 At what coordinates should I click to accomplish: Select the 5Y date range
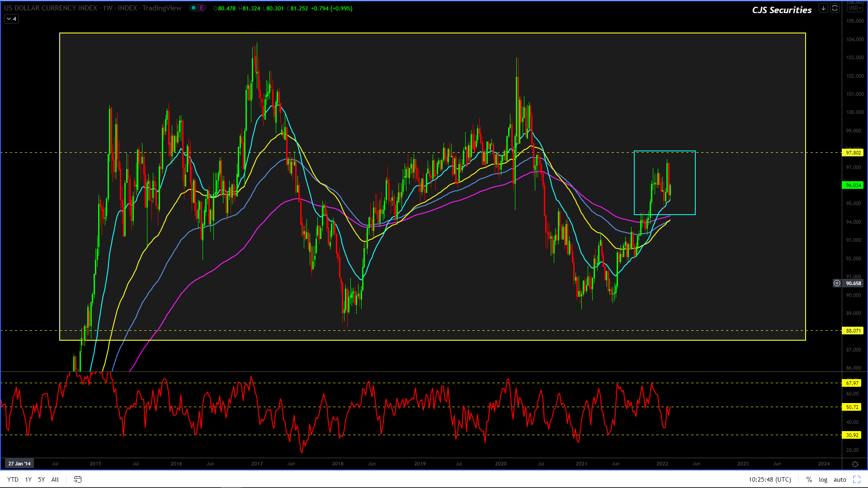41,479
